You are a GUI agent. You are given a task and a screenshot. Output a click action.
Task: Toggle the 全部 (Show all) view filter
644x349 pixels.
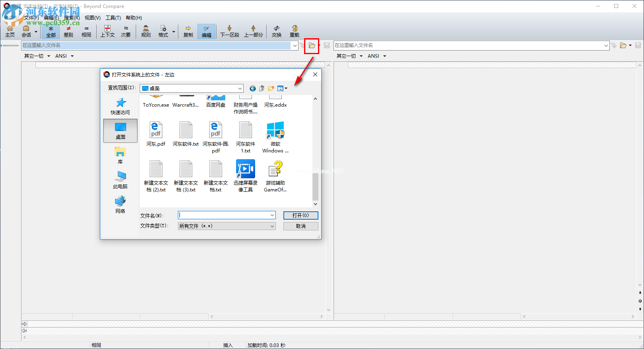[x=51, y=31]
